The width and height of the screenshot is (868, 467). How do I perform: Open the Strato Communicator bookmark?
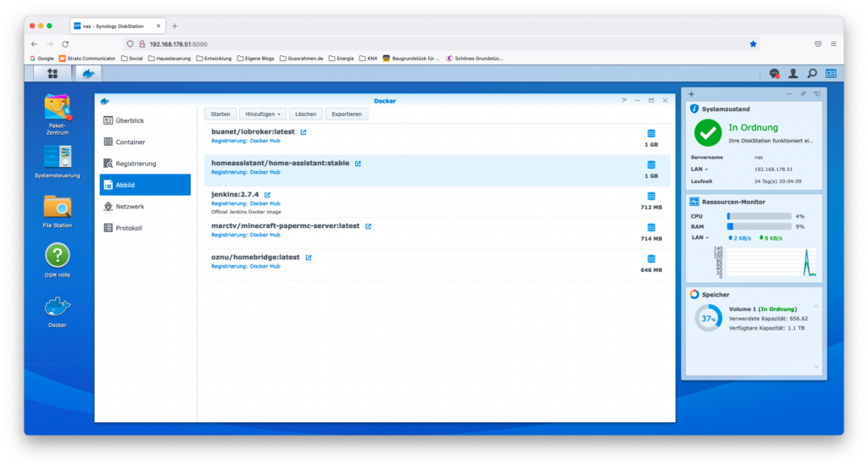point(87,58)
